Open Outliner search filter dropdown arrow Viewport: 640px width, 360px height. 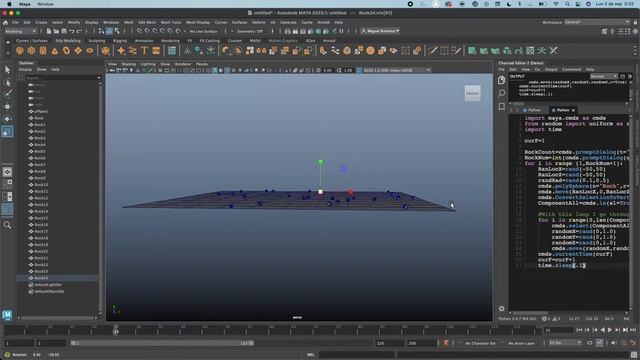(x=99, y=78)
